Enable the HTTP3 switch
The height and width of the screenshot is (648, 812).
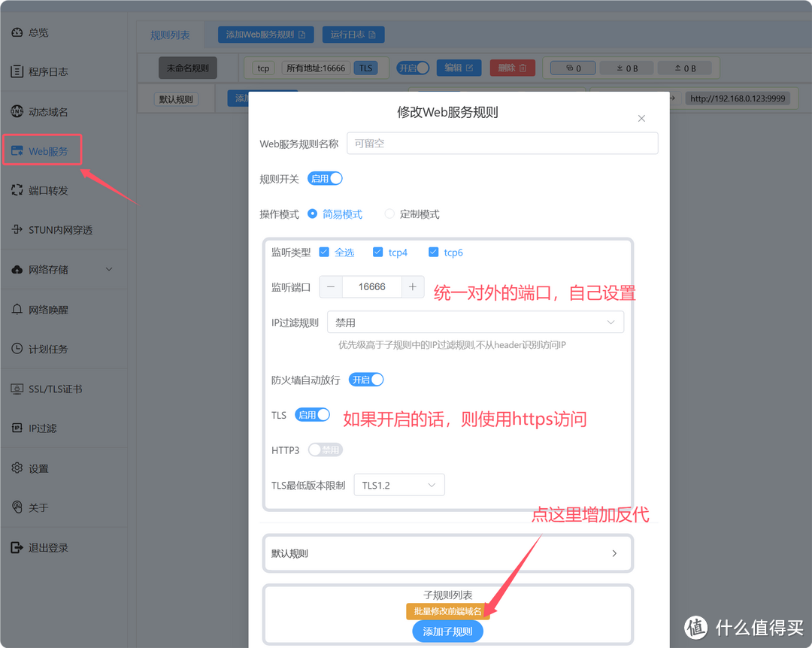pyautogui.click(x=326, y=450)
